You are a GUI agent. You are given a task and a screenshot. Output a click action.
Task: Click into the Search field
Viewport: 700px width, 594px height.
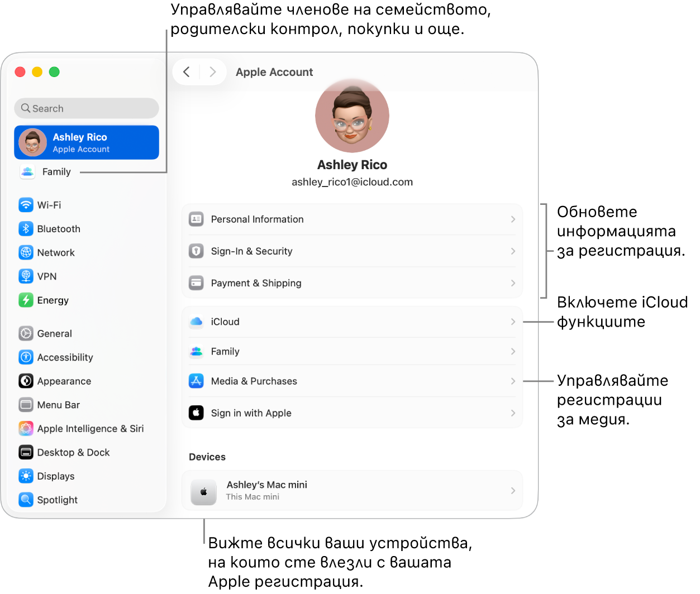[x=86, y=108]
